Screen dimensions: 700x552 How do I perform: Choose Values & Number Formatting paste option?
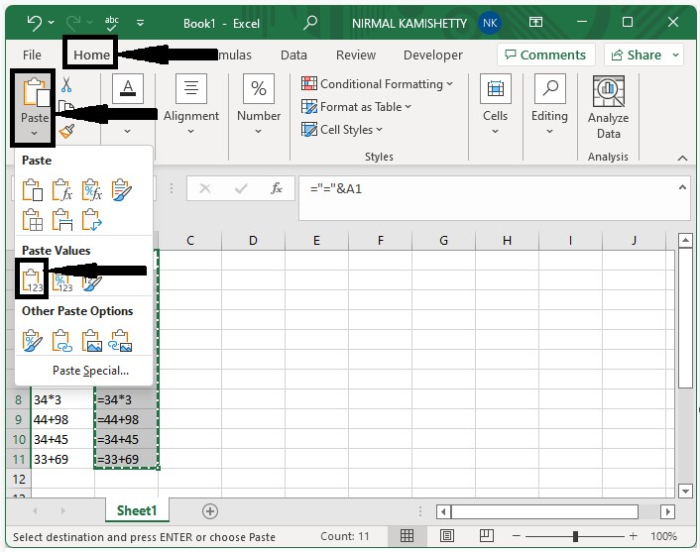coord(62,283)
